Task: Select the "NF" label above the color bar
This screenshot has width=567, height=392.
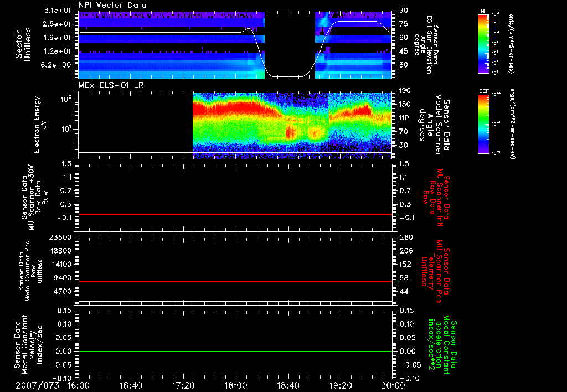Action: tap(483, 11)
